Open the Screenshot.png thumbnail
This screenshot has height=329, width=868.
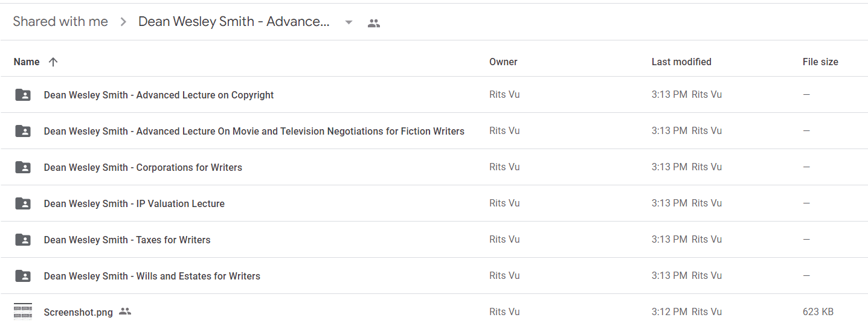point(23,311)
